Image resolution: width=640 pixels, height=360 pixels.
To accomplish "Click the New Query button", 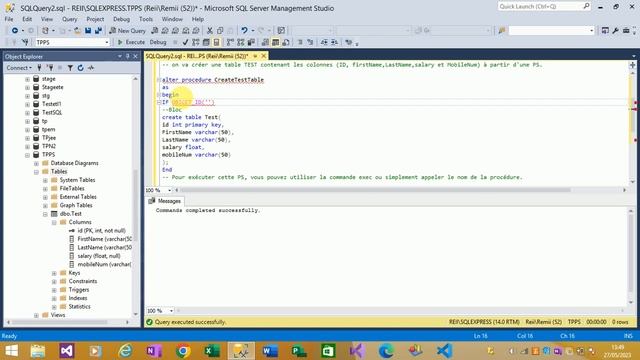I will coord(128,31).
